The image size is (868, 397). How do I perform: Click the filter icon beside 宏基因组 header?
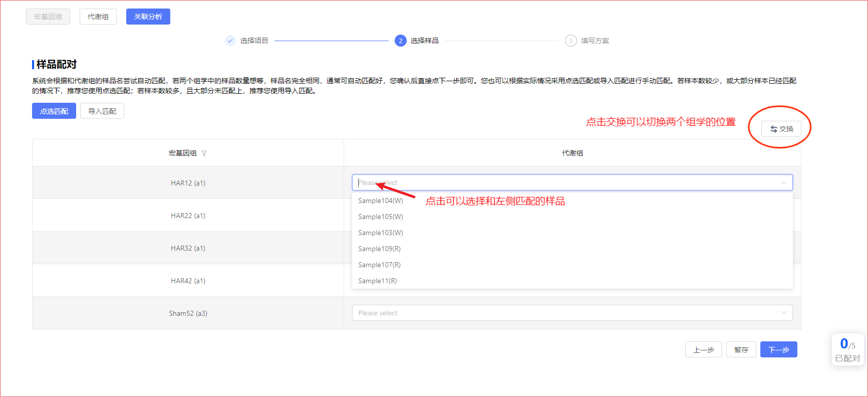coord(204,153)
